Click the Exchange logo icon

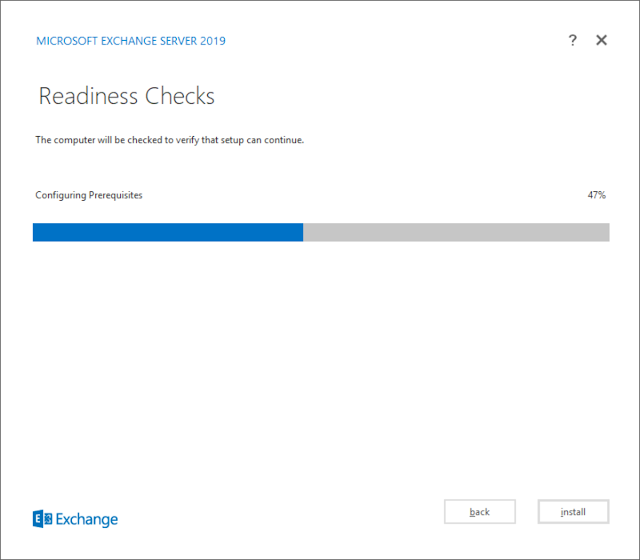coord(42,519)
